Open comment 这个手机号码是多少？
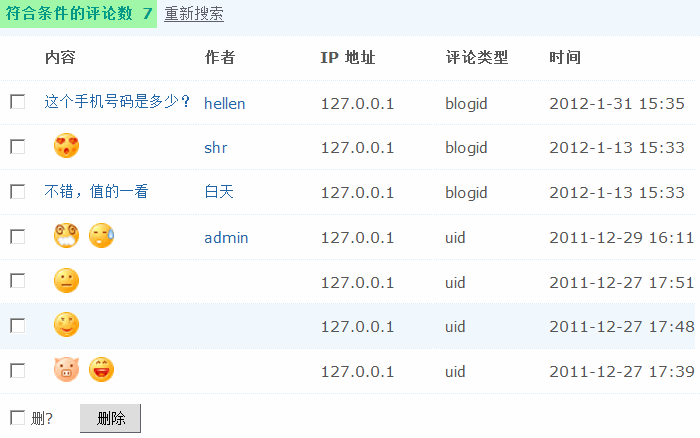 (117, 102)
